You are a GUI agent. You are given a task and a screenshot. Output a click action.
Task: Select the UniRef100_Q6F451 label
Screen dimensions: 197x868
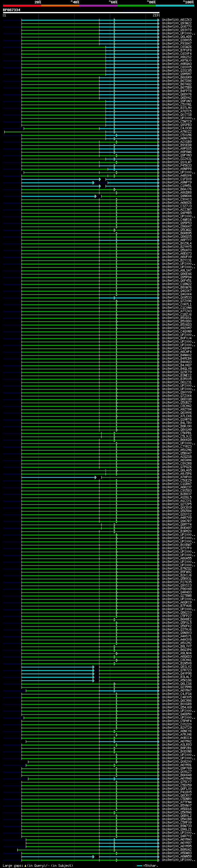tap(177, 280)
